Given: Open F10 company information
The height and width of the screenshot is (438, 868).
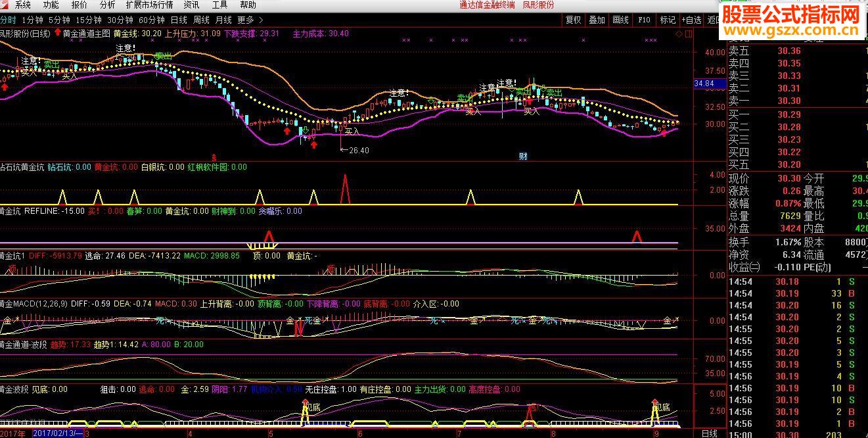Looking at the screenshot, I should 644,20.
